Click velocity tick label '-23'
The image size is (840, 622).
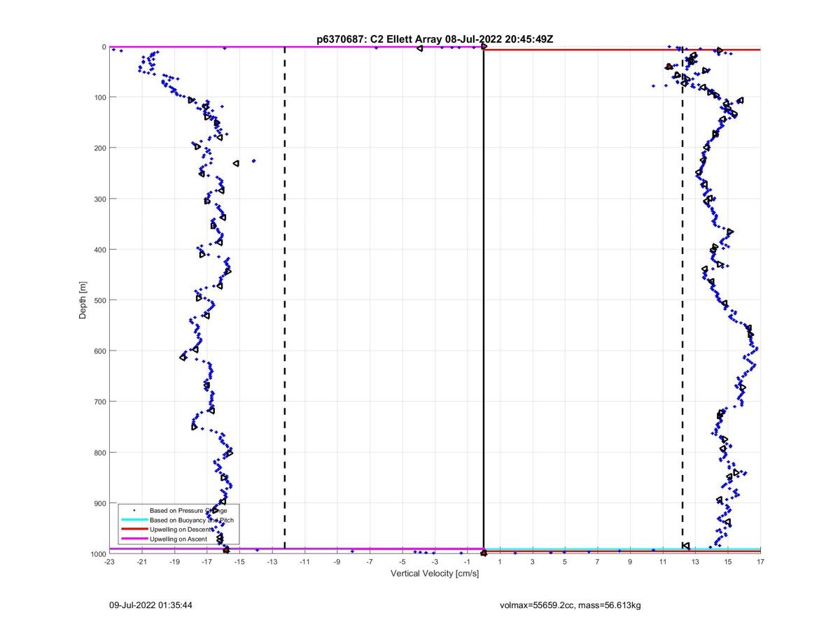pos(109,561)
